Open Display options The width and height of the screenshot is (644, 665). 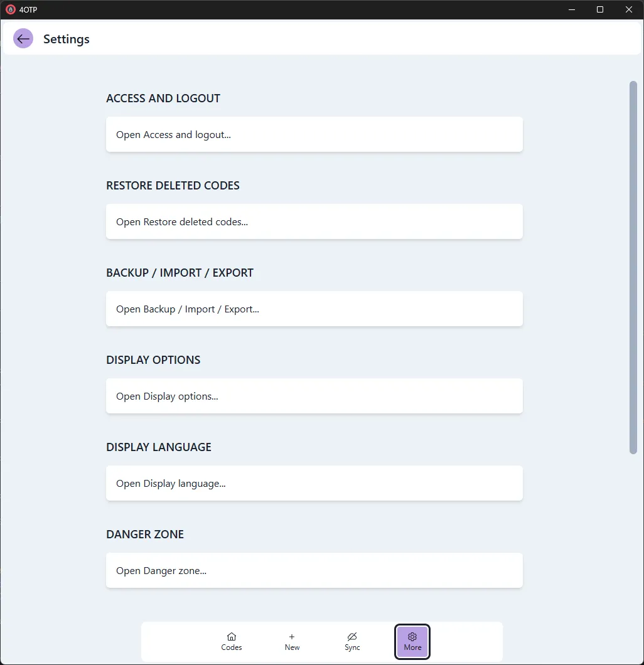[x=314, y=396]
